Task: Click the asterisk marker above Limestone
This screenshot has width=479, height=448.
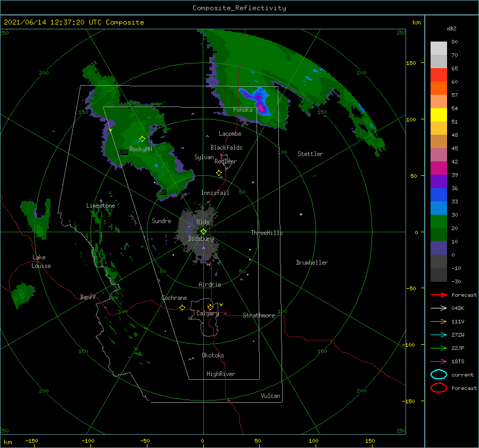Action: click(101, 201)
